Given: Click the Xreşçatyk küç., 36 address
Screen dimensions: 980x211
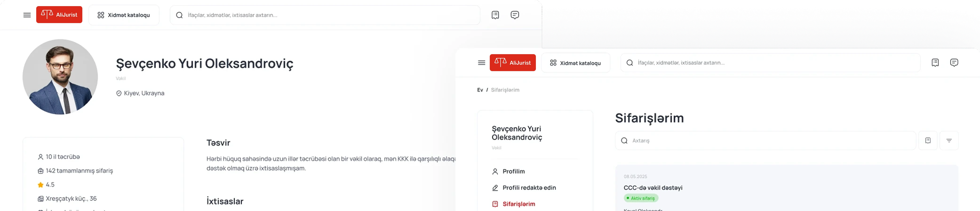Looking at the screenshot, I should tap(71, 199).
